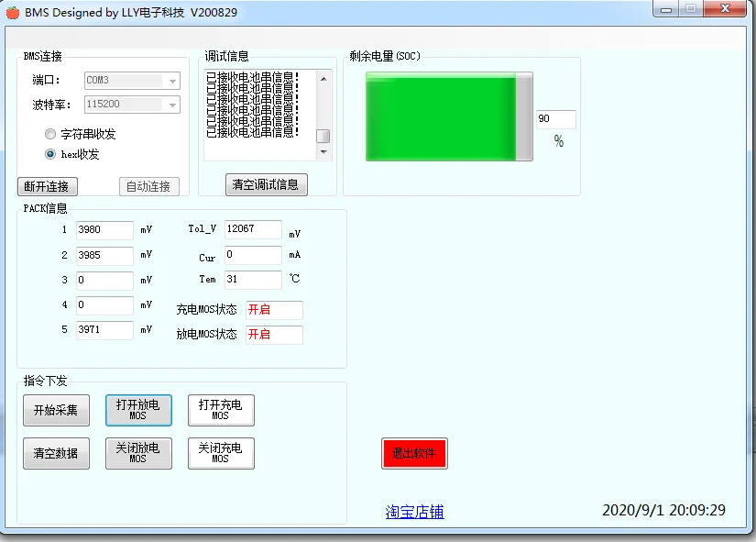Click the SOC percentage field showing 90

556,119
